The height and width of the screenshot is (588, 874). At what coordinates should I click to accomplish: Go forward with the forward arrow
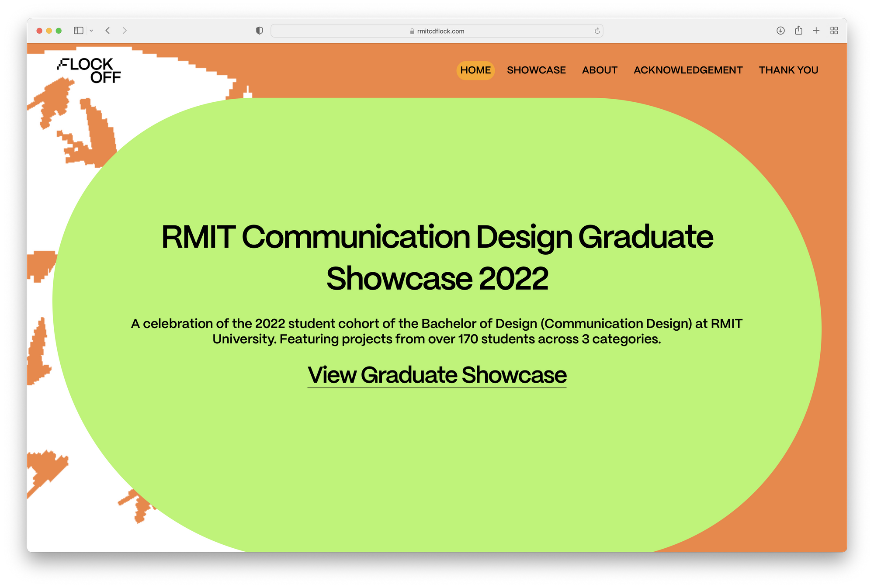point(125,31)
